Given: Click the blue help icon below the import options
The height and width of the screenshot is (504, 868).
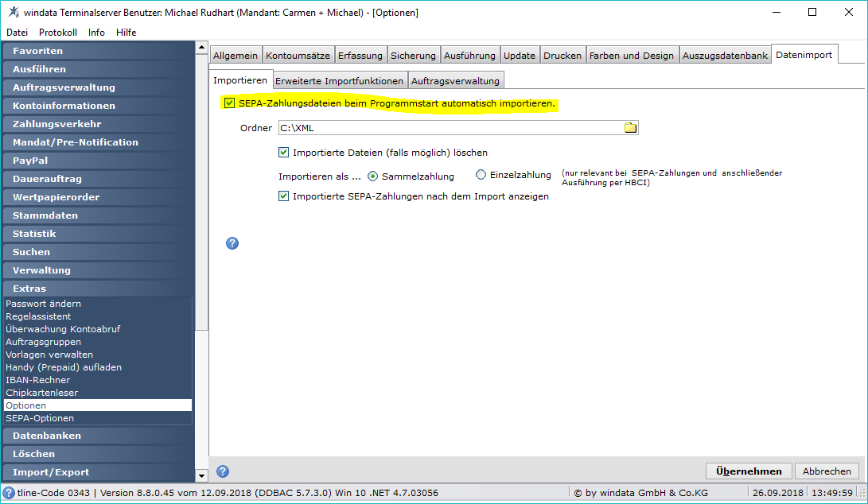Looking at the screenshot, I should [232, 243].
